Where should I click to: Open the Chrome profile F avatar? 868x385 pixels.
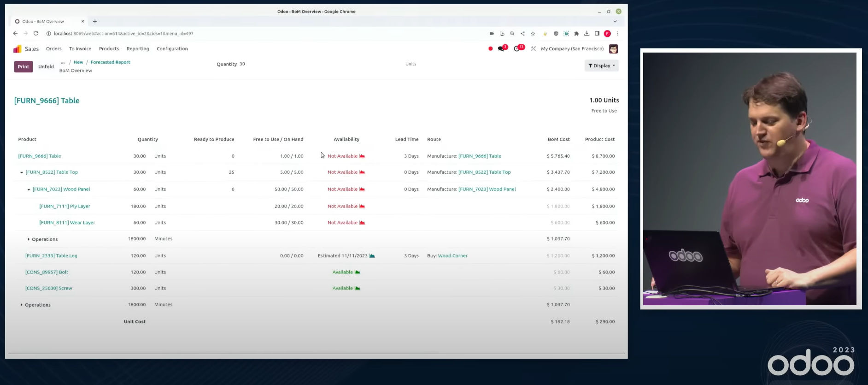point(607,34)
